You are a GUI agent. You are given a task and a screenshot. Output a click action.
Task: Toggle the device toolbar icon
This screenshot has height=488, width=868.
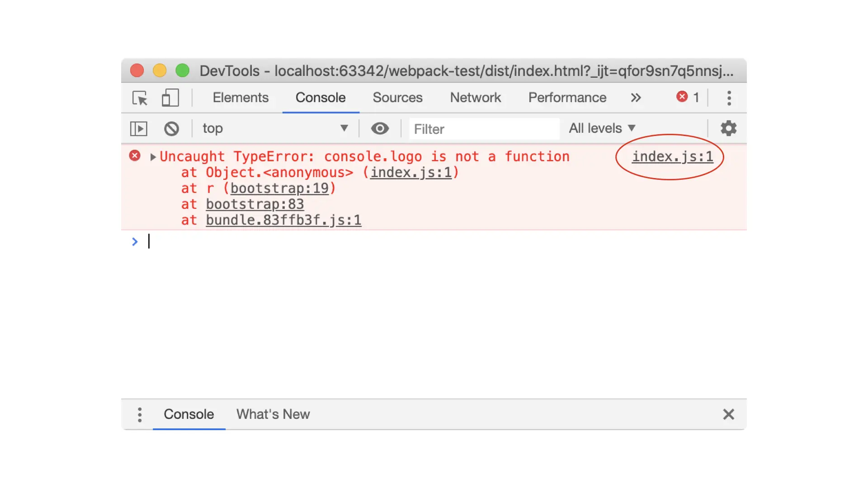click(170, 98)
